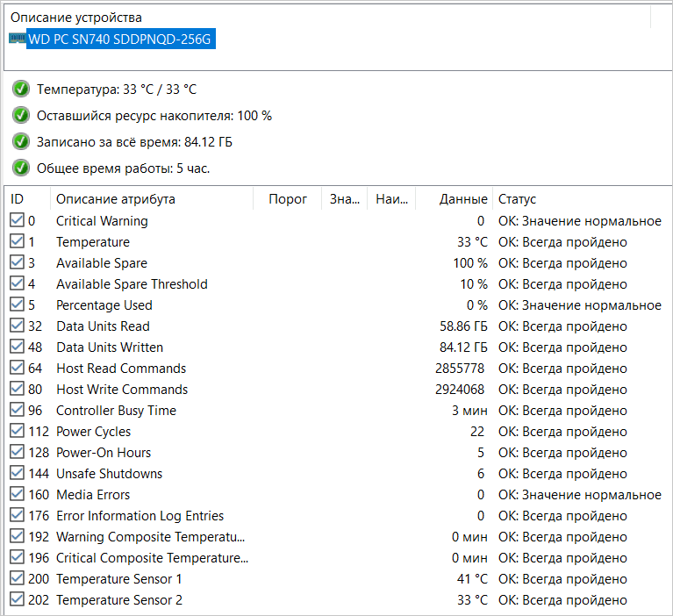Screen dimensions: 673x616
Task: Uncheck the Unsafe Shutdowns checkbox
Action: click(17, 473)
